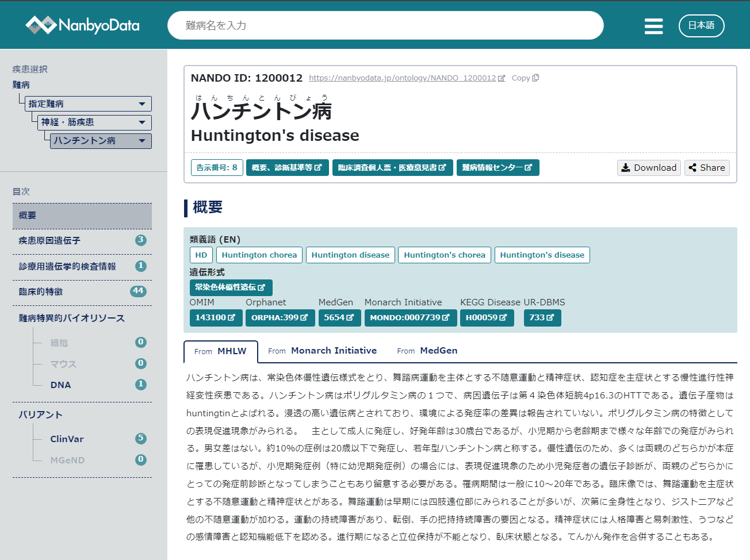Toggle language with the 日本語 button
Viewport: 750px width, 560px height.
pos(701,25)
